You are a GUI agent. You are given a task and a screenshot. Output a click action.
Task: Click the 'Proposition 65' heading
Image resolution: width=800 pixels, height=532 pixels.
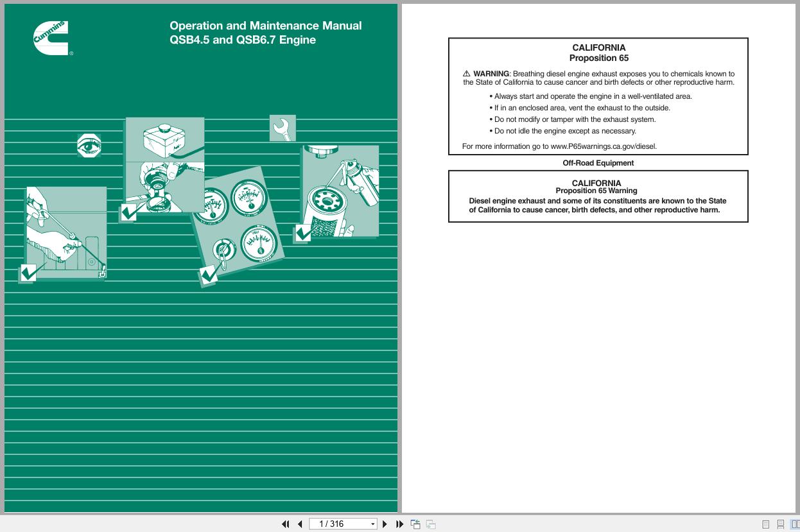599,58
